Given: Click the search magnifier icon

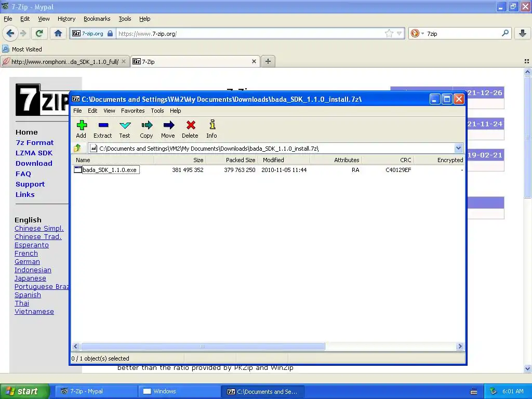Looking at the screenshot, I should [505, 33].
